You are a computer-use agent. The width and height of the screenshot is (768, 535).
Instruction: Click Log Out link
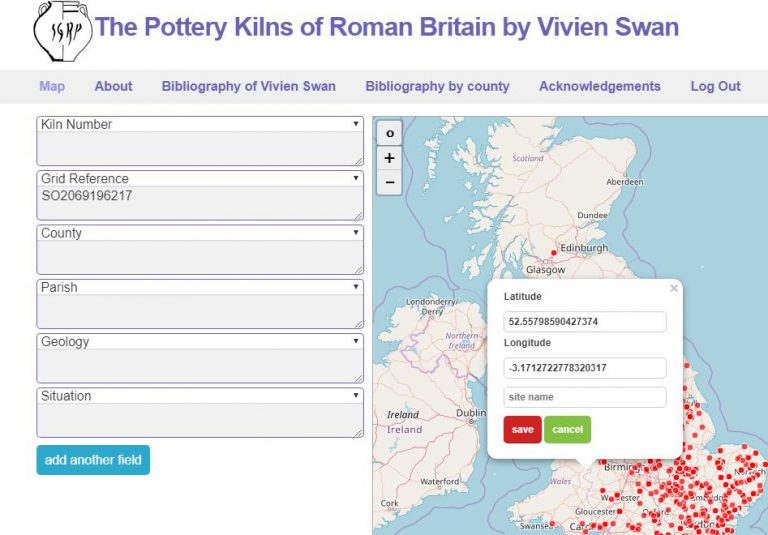[715, 86]
